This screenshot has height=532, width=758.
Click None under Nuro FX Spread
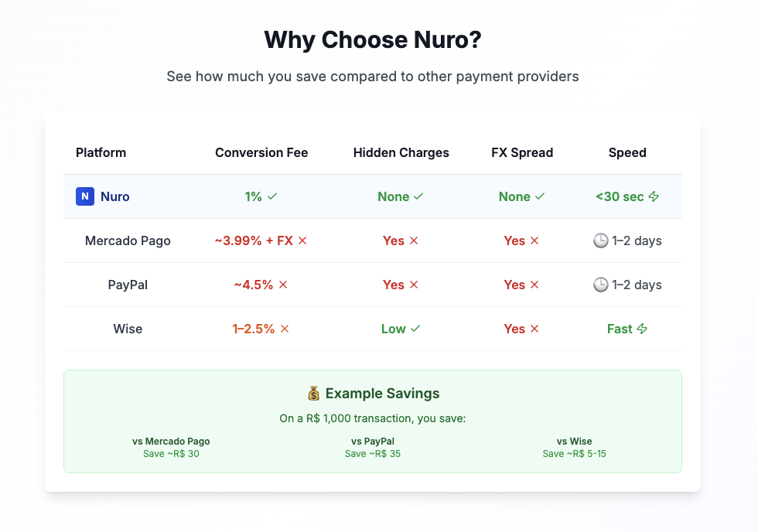(x=515, y=196)
